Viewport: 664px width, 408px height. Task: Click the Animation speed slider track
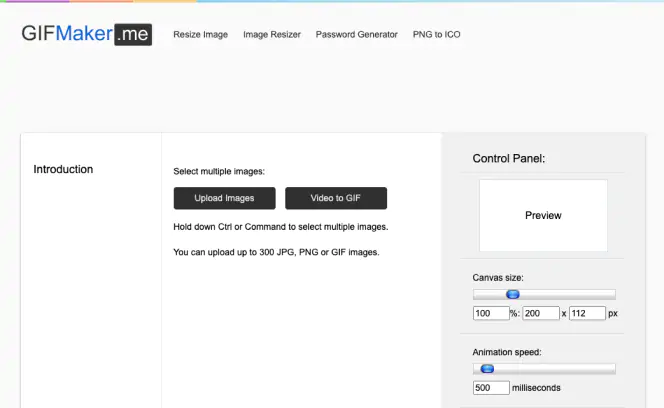[x=544, y=369]
